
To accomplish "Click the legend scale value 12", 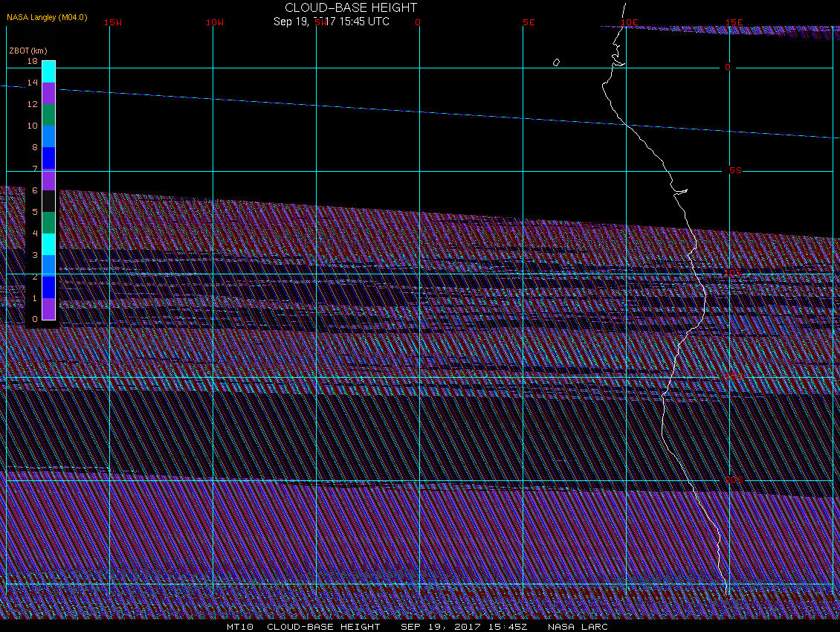I will tap(33, 104).
